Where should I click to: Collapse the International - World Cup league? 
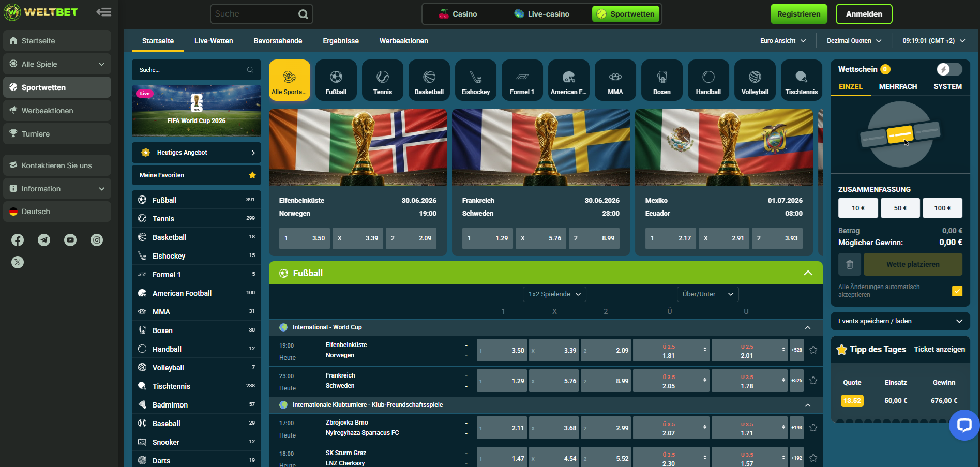click(808, 328)
